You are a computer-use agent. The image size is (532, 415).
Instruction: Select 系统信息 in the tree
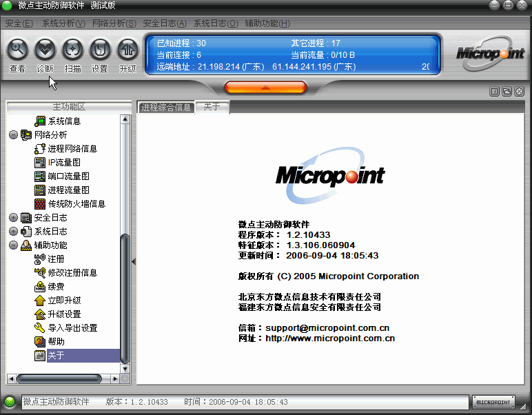pos(64,121)
